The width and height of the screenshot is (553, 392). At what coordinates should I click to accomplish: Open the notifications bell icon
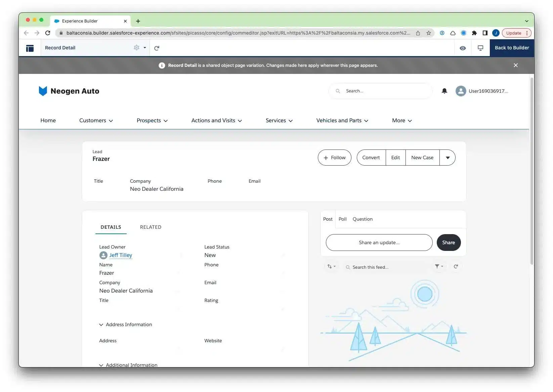point(444,91)
